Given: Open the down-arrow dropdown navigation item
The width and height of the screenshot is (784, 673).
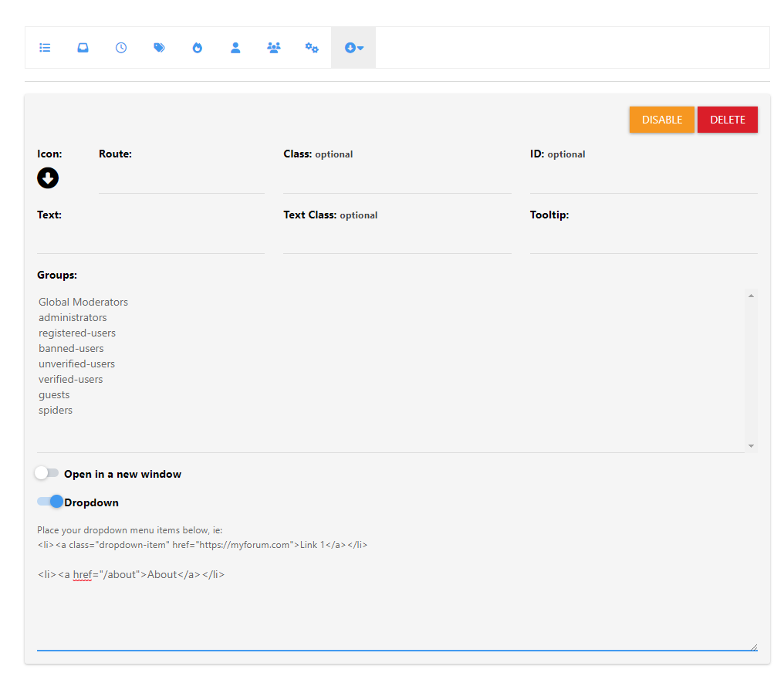Looking at the screenshot, I should [x=353, y=48].
